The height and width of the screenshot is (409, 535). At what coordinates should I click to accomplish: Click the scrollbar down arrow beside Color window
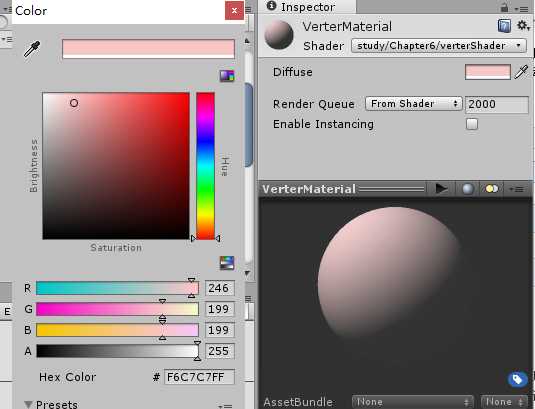click(x=248, y=273)
